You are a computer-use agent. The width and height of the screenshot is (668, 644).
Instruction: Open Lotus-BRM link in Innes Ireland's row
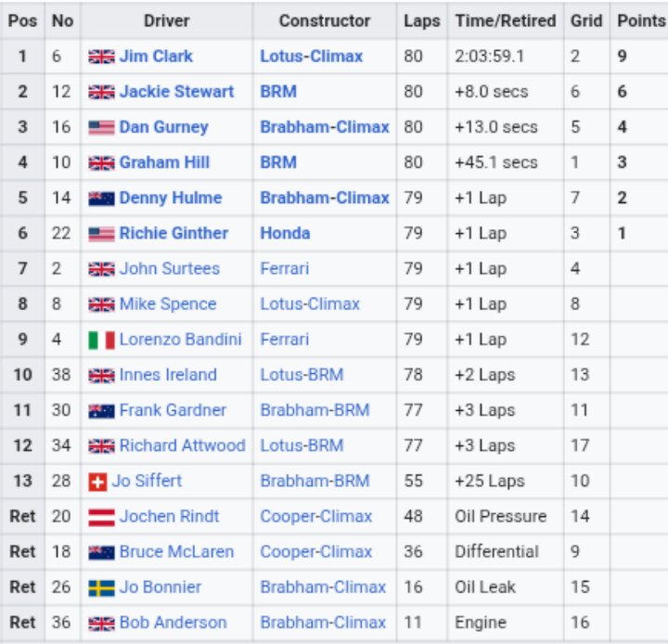[302, 375]
